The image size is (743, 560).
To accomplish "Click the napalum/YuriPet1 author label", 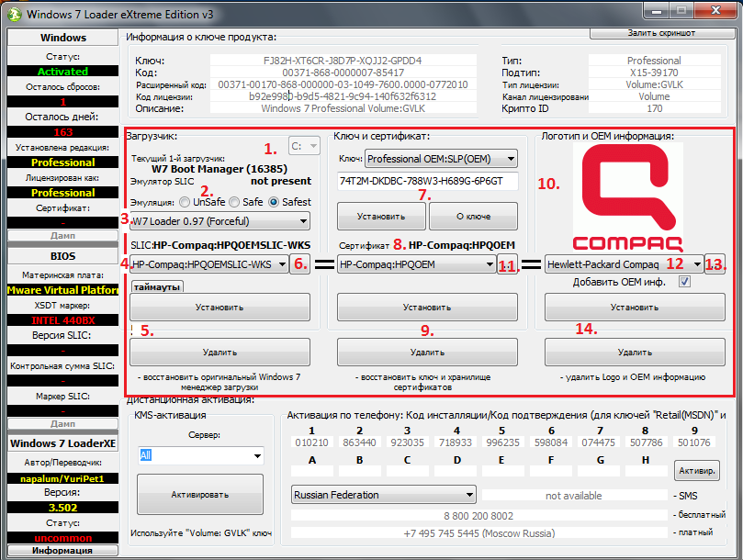I will click(x=63, y=478).
